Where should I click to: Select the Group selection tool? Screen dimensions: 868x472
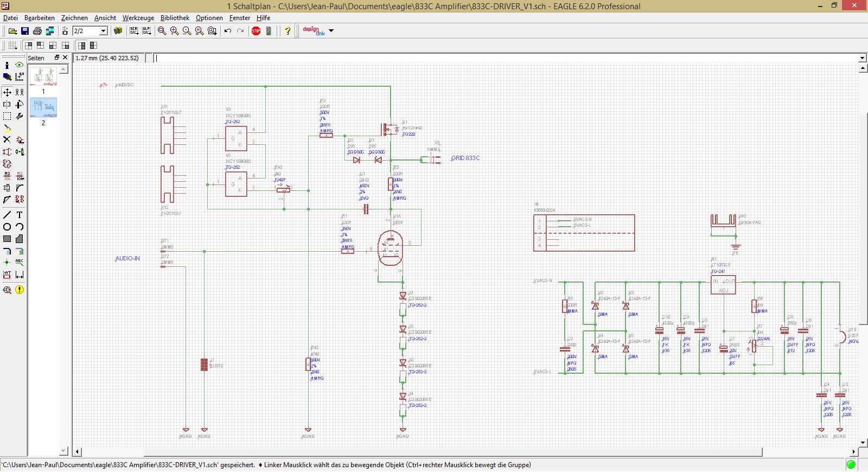[7, 116]
